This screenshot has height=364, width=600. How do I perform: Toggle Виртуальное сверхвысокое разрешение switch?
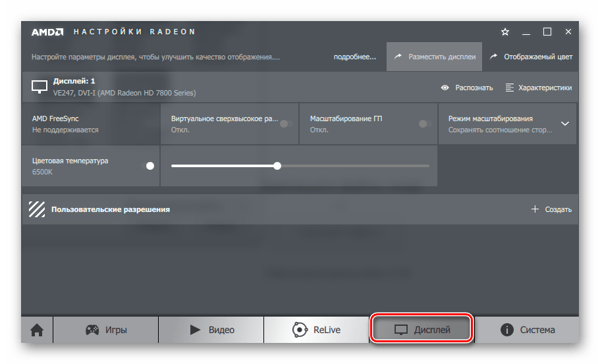pos(286,124)
